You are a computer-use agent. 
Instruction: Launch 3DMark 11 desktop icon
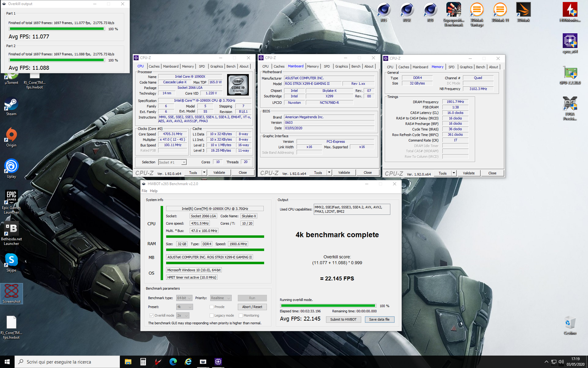(500, 12)
